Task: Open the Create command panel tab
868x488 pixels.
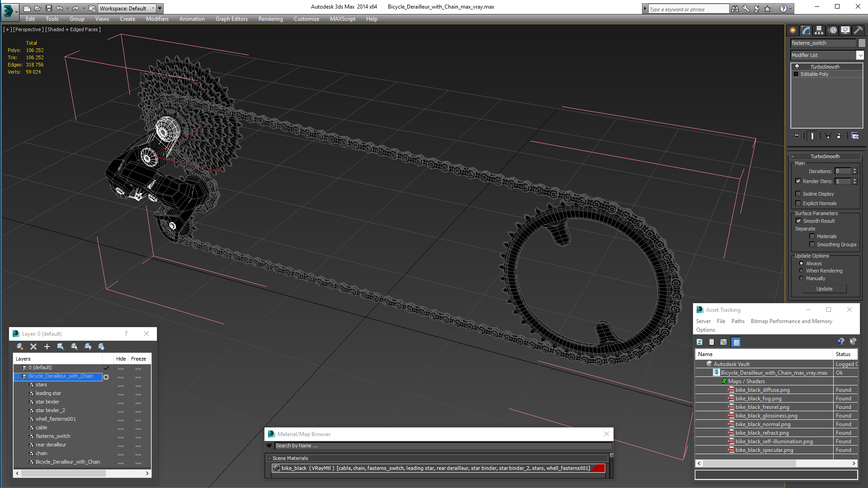Action: coord(793,30)
